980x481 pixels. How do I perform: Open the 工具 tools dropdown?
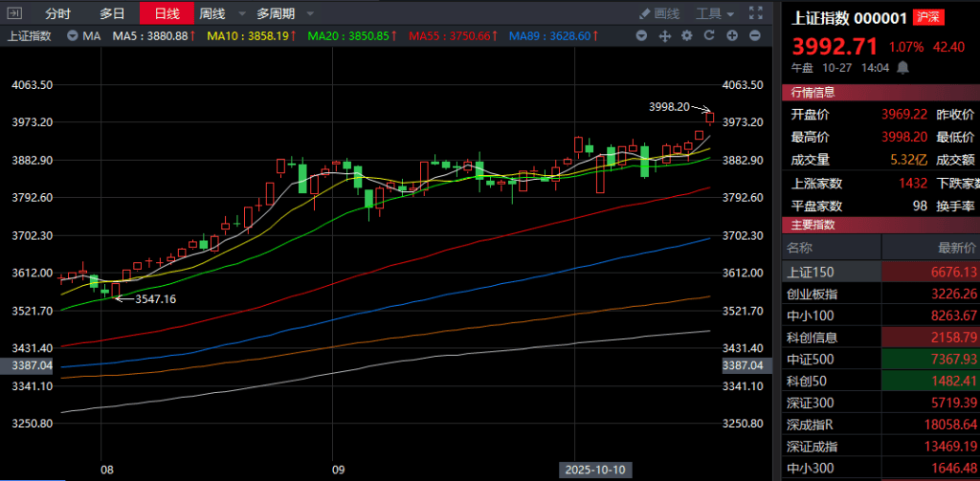(x=714, y=13)
